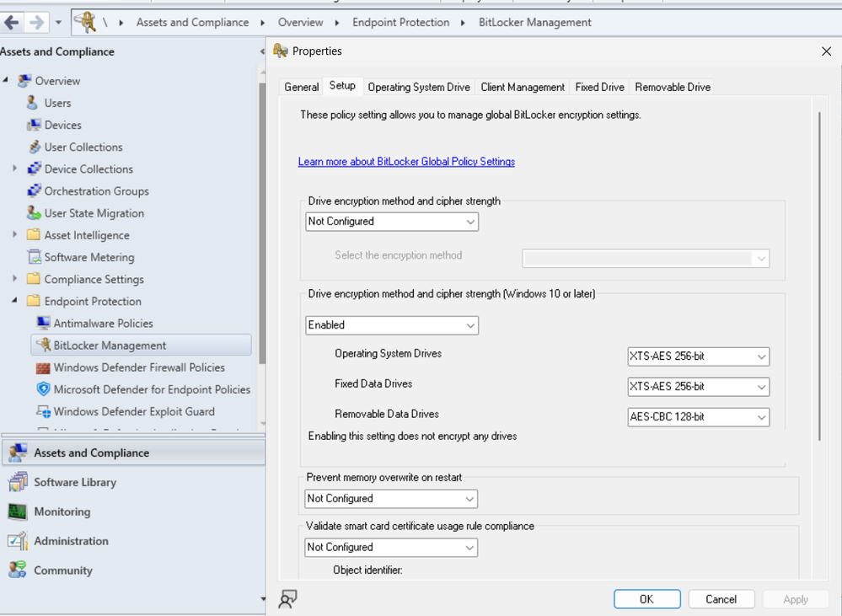
Task: Click the Endpoint Protection folder icon
Action: (x=34, y=301)
